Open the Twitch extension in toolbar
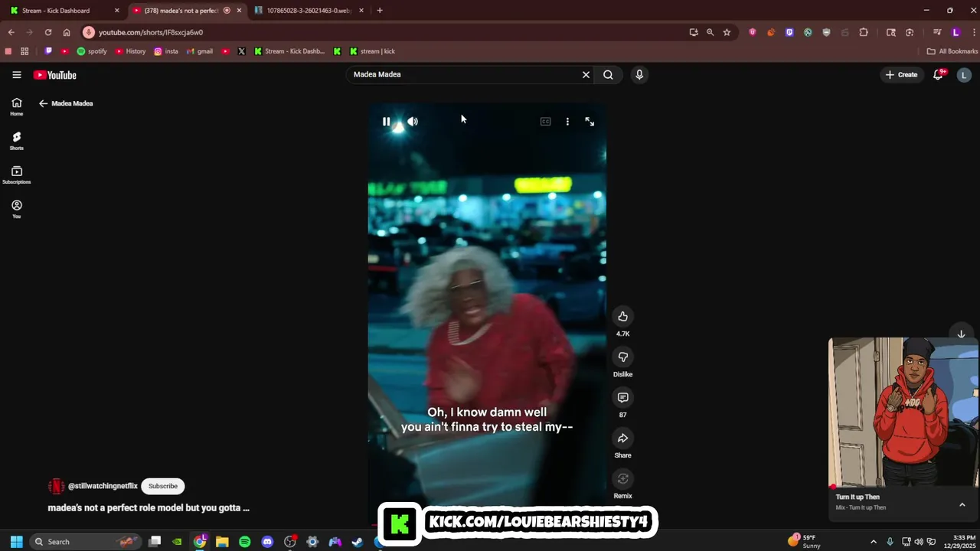The width and height of the screenshot is (980, 551). [789, 32]
